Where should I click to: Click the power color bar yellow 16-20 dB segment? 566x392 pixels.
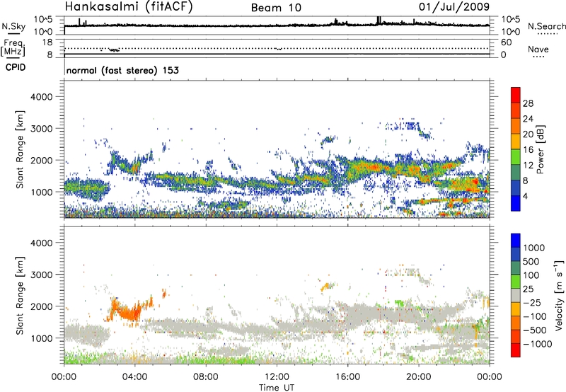click(x=516, y=142)
